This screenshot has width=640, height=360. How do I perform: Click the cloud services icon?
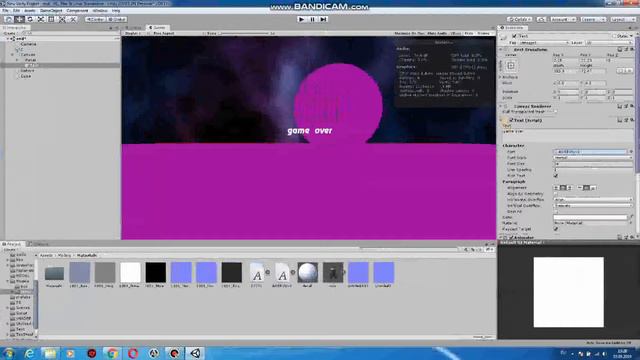coord(541,19)
